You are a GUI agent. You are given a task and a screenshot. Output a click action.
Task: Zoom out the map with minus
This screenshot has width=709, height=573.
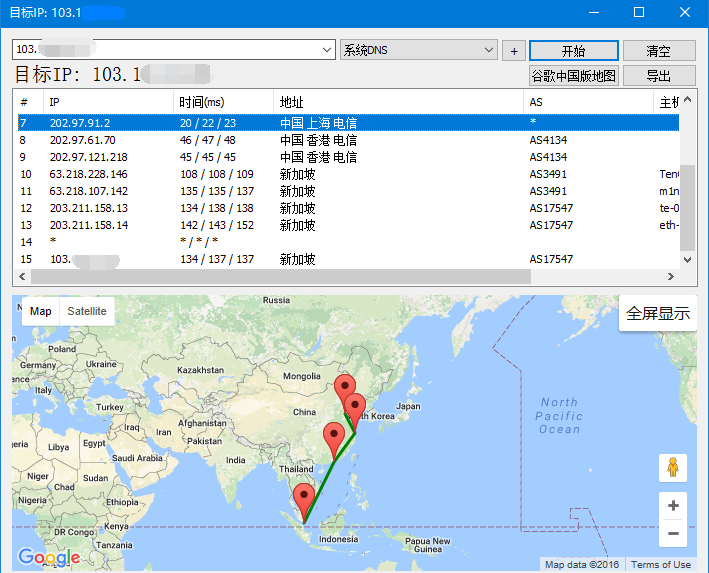[673, 534]
